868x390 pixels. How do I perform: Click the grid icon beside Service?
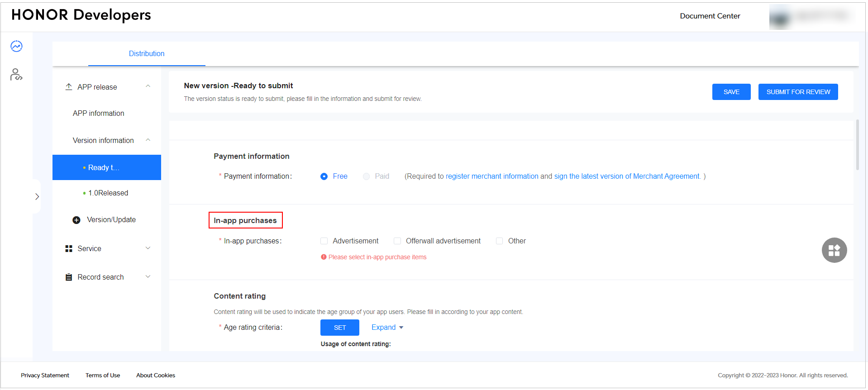coord(69,249)
